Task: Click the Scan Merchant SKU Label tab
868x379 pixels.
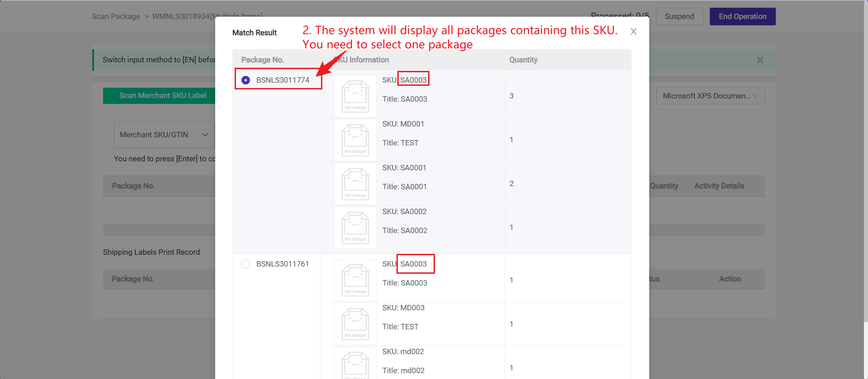Action: [x=163, y=95]
